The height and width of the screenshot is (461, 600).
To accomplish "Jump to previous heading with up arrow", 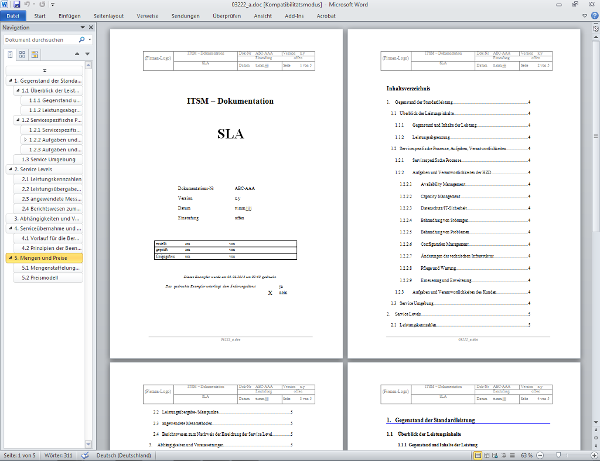I will [79, 54].
